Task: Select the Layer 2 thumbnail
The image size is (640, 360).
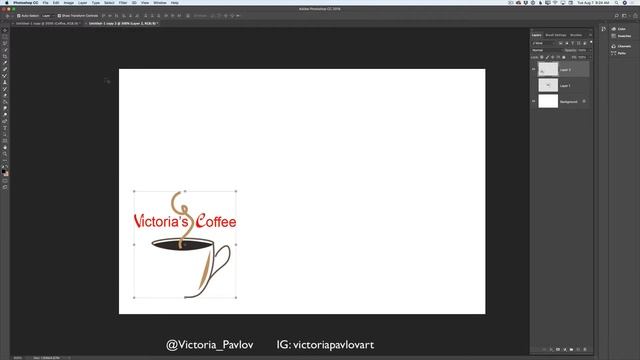Action: click(548, 69)
